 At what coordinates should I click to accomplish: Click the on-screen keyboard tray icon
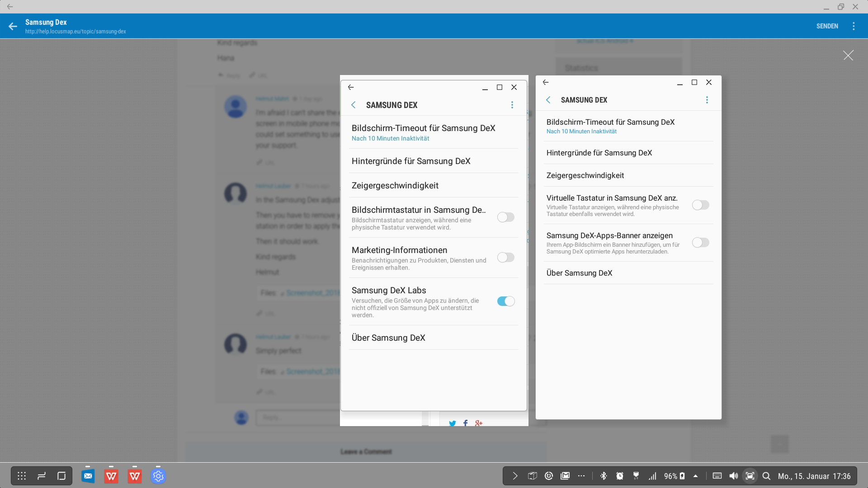point(717,476)
